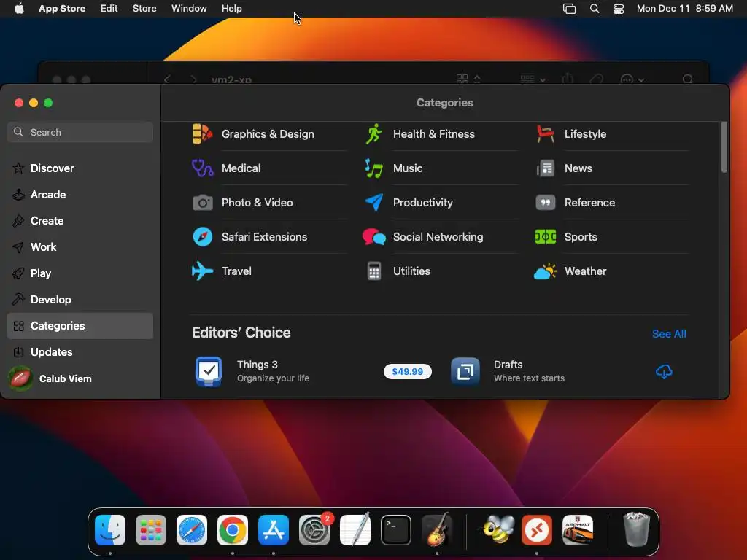Viewport: 747px width, 560px height.
Task: Open the Window menu
Action: click(189, 9)
